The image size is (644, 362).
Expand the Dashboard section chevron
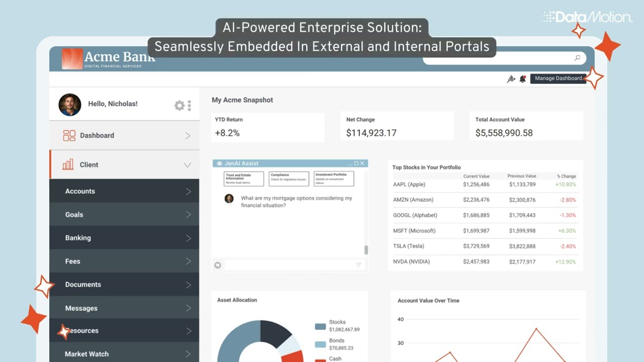pyautogui.click(x=188, y=136)
